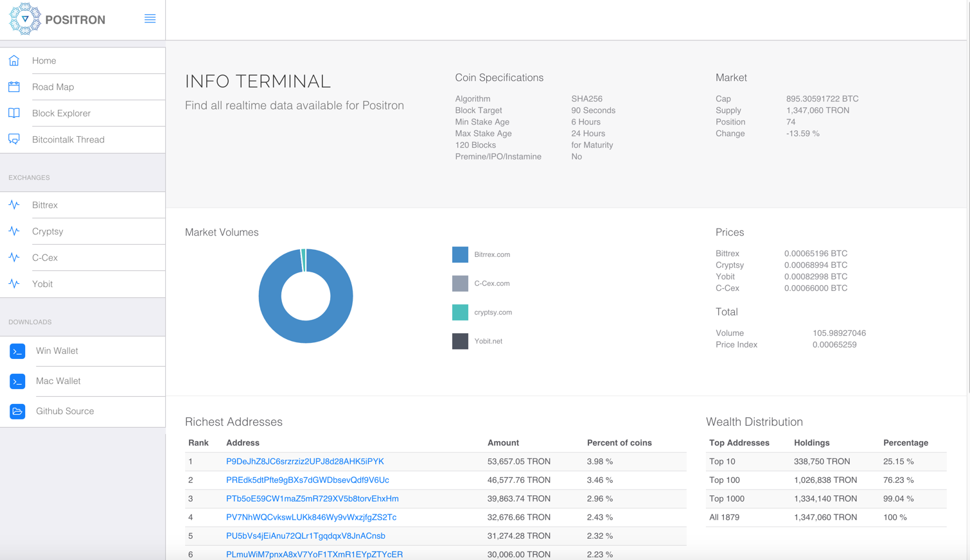Click the Yobit.net legend label
The height and width of the screenshot is (560, 970).
click(x=488, y=341)
